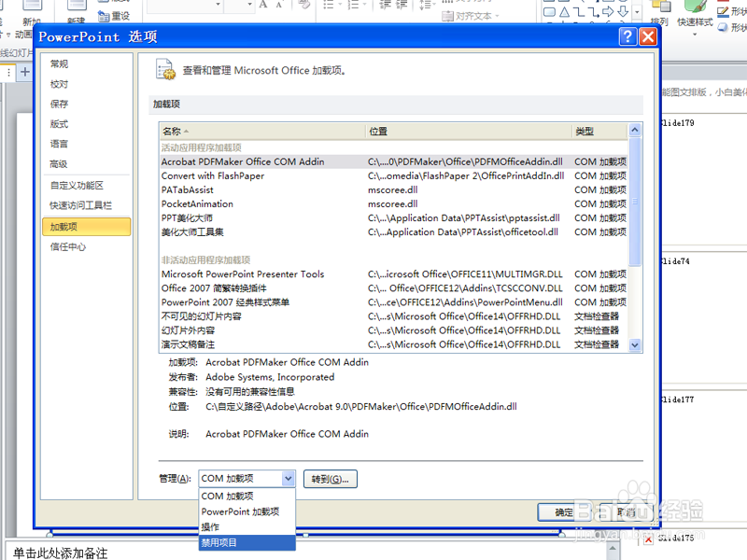Choose COM 加载项 in the dropdown list
Viewport: 747px width, 560px height.
(x=247, y=497)
